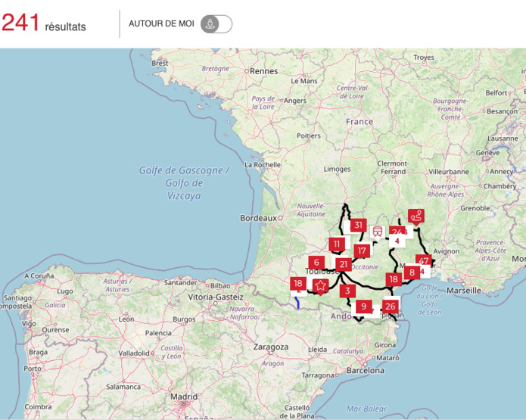The width and height of the screenshot is (526, 420).
Task: Toggle the Autour de moi switch
Action: (216, 23)
